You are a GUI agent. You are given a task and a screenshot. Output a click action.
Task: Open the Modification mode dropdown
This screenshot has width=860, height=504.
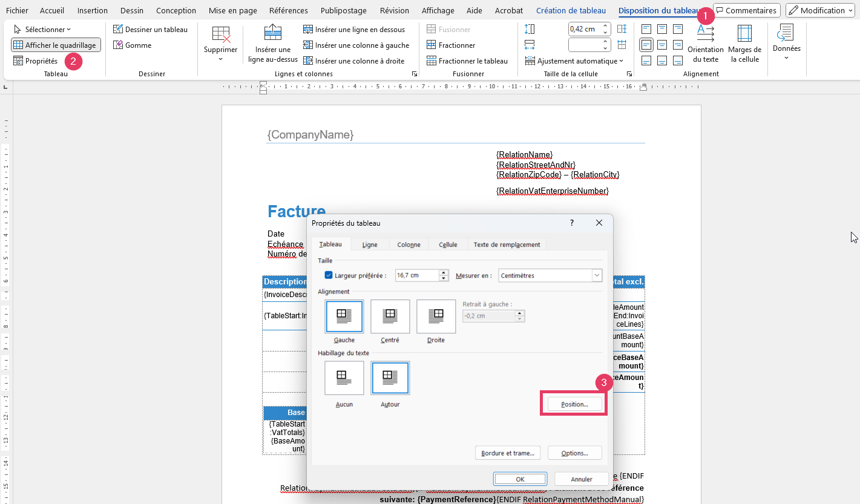click(x=819, y=10)
